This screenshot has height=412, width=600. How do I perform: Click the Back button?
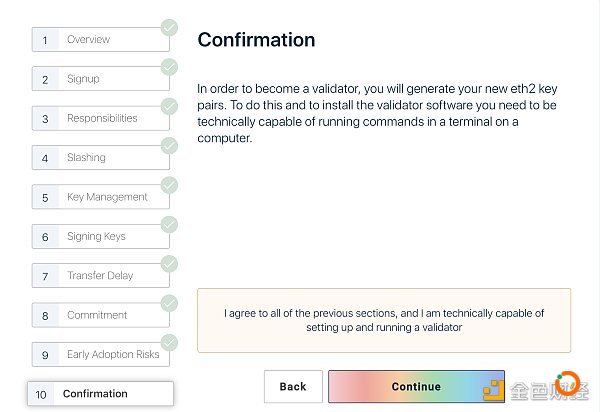pyautogui.click(x=293, y=386)
